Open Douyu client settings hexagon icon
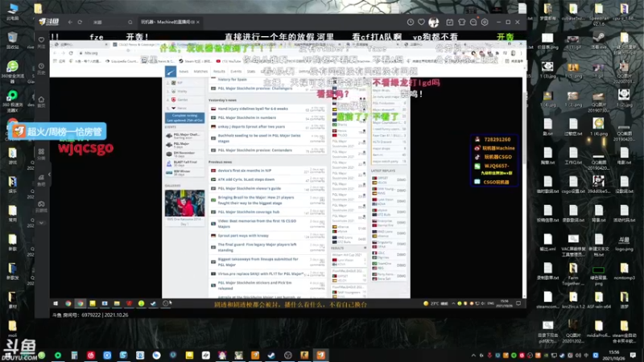Screen dimensions: 644x362 [485, 23]
